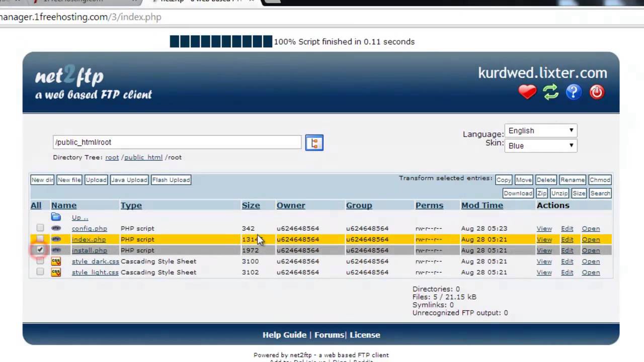Viewport: 644px width, 362px height.
Task: Sort by Type column header
Action: coord(131,205)
